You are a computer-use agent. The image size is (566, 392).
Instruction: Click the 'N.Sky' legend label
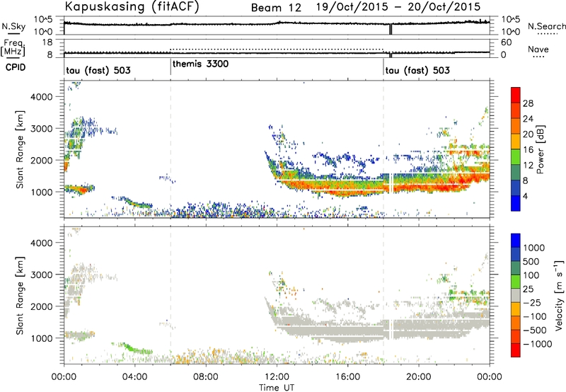[13, 26]
